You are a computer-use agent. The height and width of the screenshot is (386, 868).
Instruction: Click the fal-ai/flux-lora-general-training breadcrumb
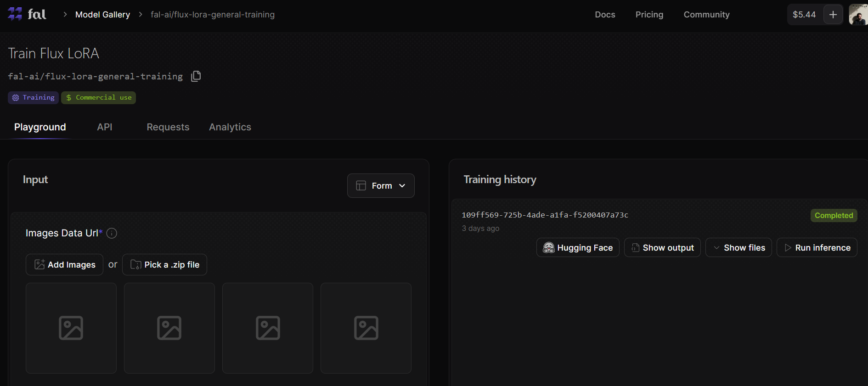click(213, 15)
